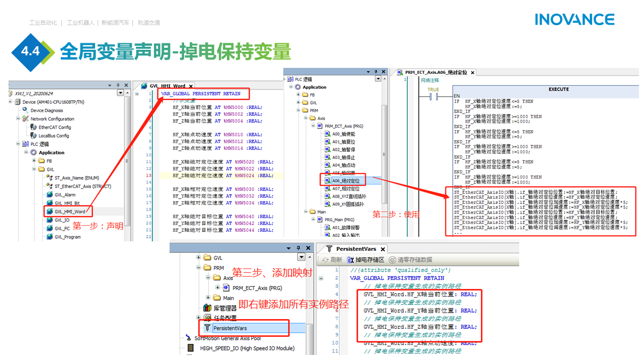Screen dimensions: 644x362
Task: Pin the bottom device tree panel
Action: coord(297,248)
